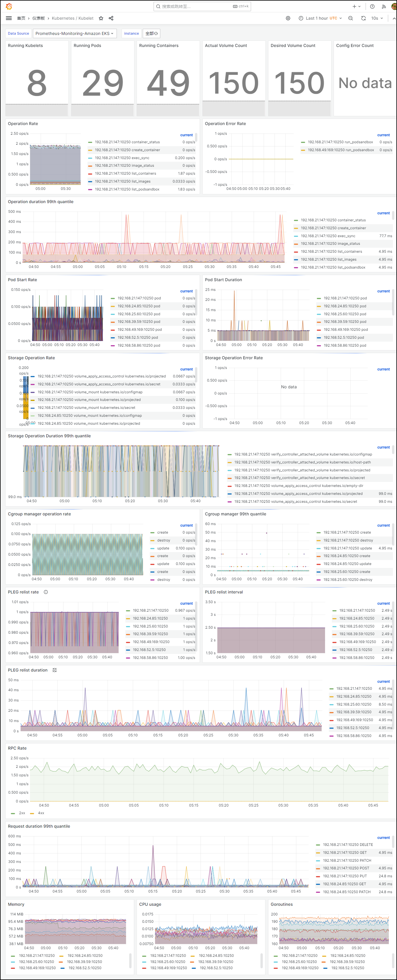Image resolution: width=397 pixels, height=980 pixels.
Task: Toggle 192.168.21.147:10250 DELETE request series
Action: click(348, 845)
